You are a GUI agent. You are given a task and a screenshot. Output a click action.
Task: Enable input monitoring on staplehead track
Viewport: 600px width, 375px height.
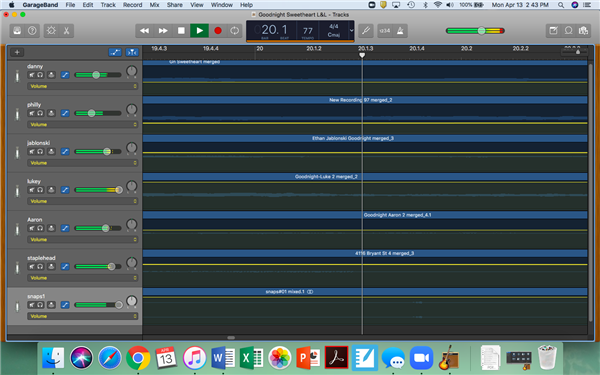[51, 266]
